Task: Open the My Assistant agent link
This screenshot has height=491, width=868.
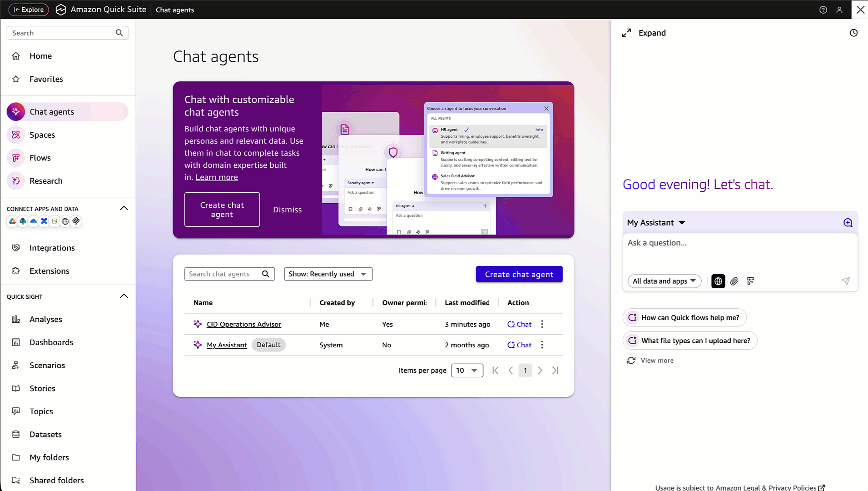Action: pyautogui.click(x=227, y=345)
